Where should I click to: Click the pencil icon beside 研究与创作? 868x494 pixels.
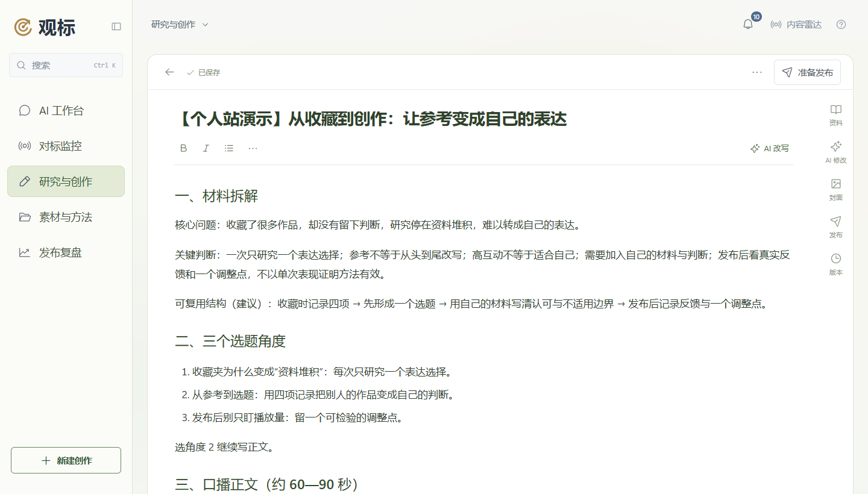[25, 181]
